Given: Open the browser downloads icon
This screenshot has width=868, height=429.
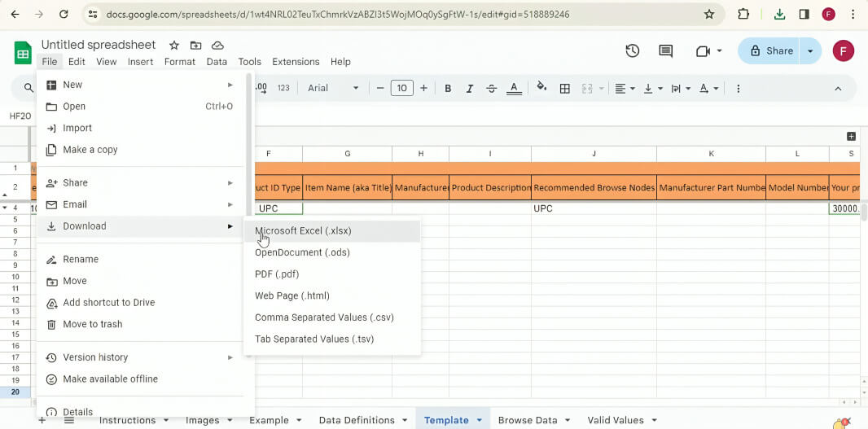Looking at the screenshot, I should tap(779, 15).
